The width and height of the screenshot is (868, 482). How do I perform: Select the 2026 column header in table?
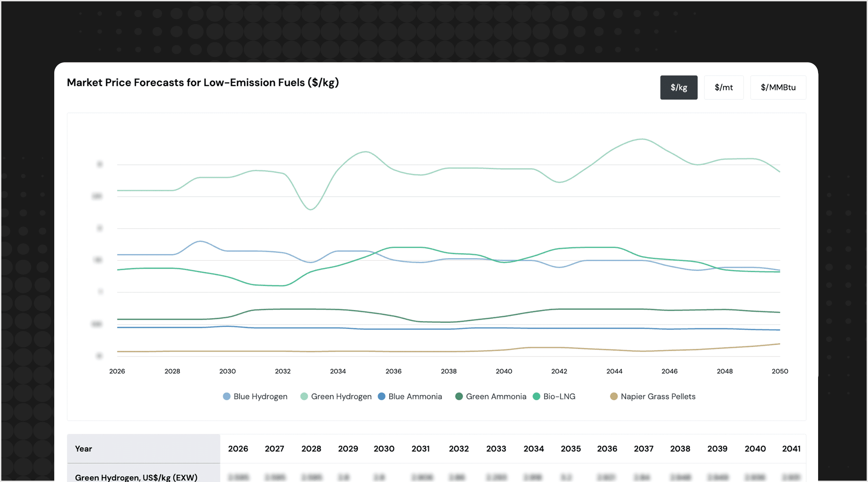(x=238, y=449)
